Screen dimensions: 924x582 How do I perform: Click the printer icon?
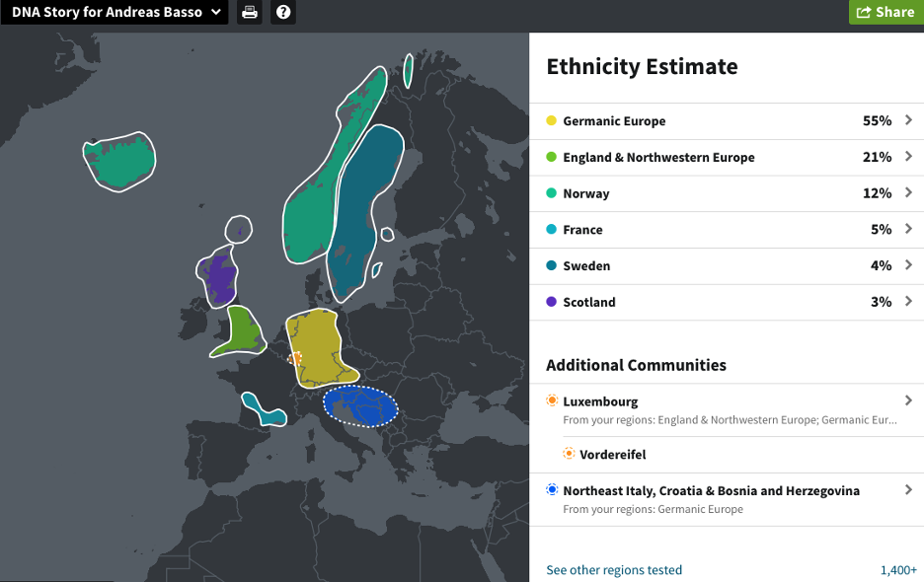[x=250, y=12]
